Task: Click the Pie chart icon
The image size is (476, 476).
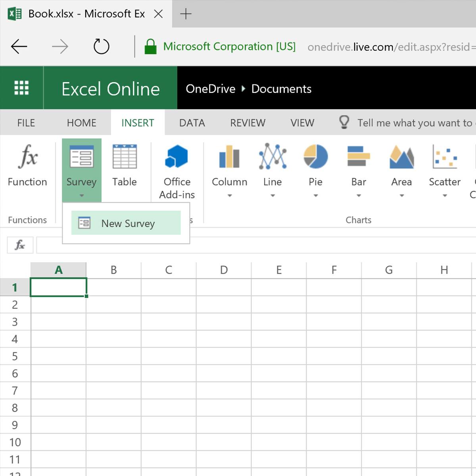Action: pos(316,156)
